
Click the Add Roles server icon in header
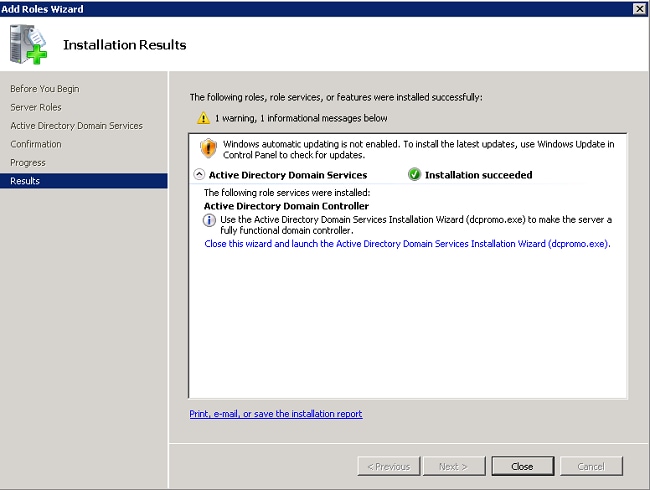pyautogui.click(x=28, y=44)
